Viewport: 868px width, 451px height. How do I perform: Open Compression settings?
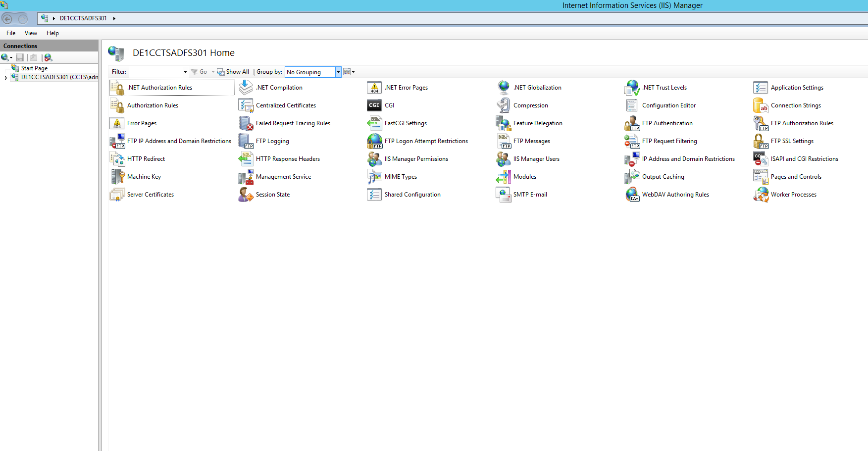click(522, 105)
